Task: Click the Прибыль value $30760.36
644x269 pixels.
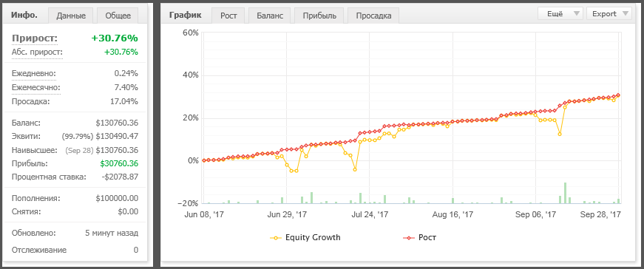Action: [x=119, y=163]
